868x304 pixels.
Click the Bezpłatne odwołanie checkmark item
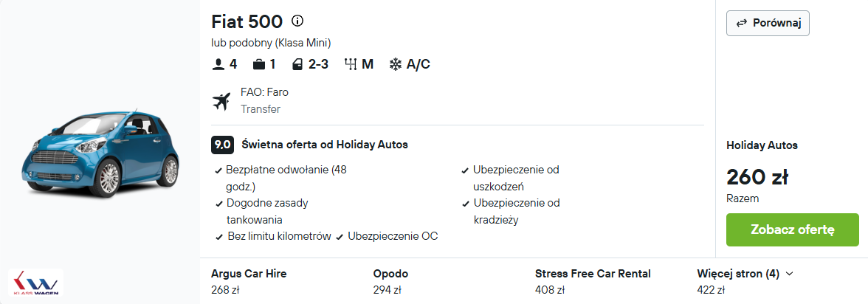point(282,179)
